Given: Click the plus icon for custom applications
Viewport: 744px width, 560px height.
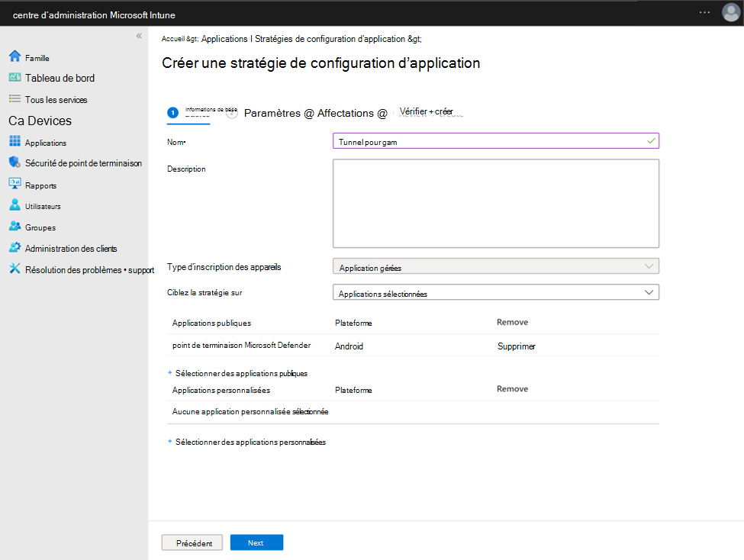Looking at the screenshot, I should click(x=170, y=441).
